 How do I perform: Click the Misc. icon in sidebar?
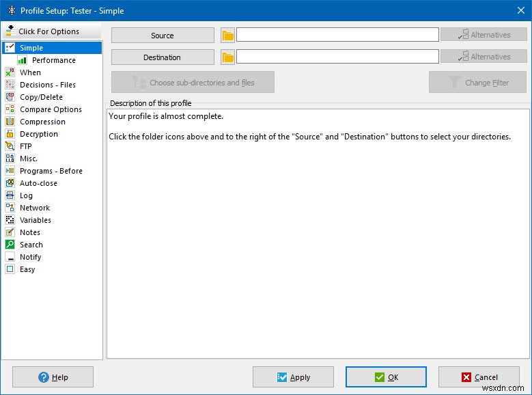10,159
